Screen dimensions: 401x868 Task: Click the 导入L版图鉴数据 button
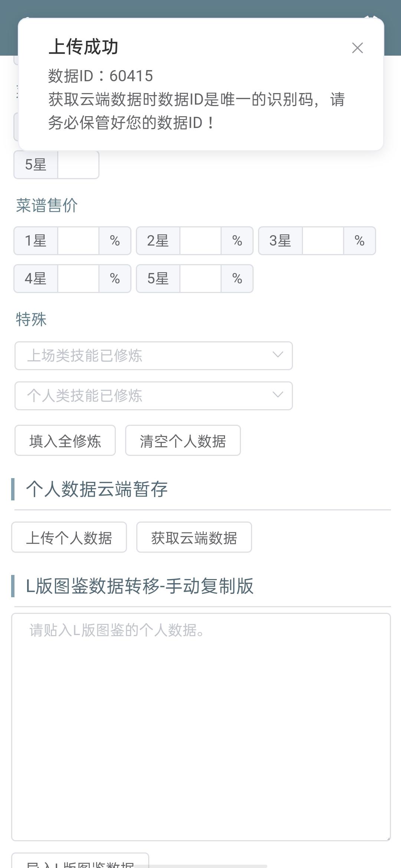click(80, 861)
